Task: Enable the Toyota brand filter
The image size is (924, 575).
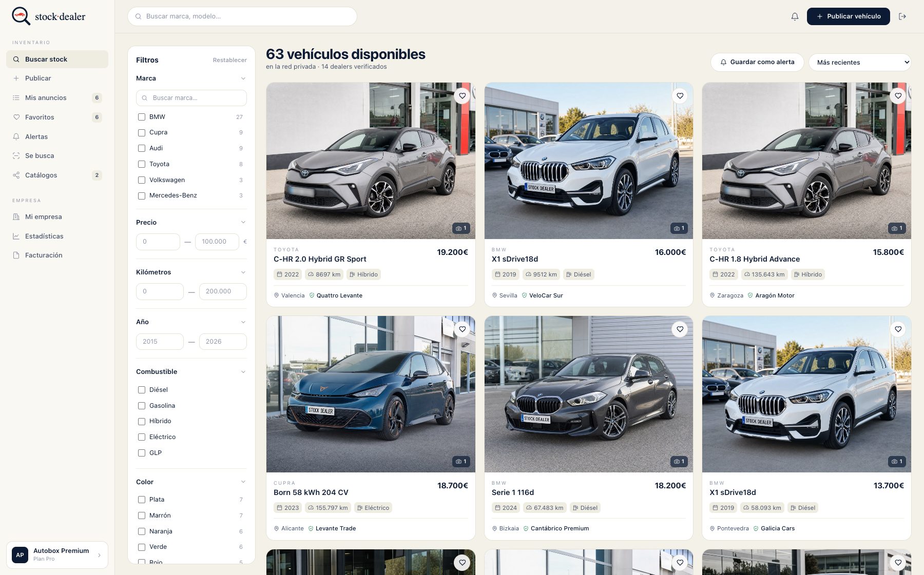Action: 142,164
